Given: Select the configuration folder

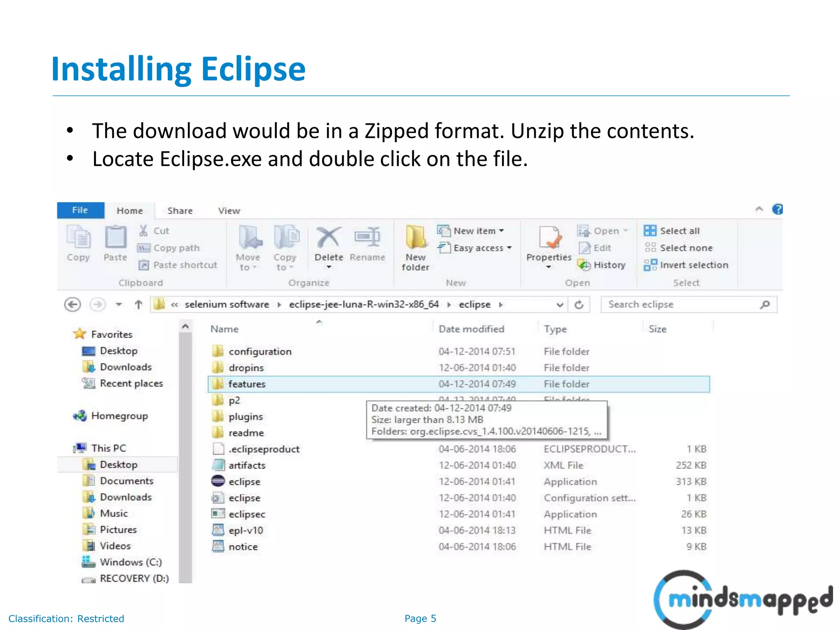Looking at the screenshot, I should tap(459, 352).
